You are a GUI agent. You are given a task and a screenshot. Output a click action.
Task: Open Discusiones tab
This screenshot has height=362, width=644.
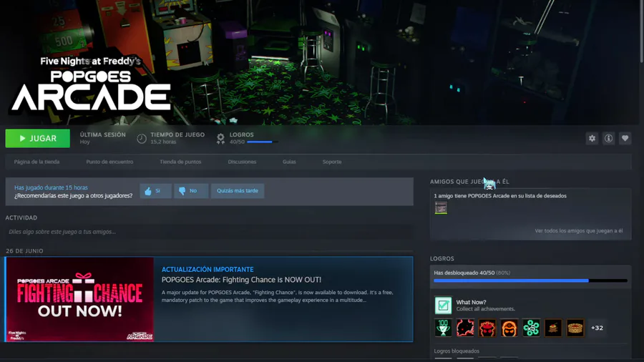point(242,162)
